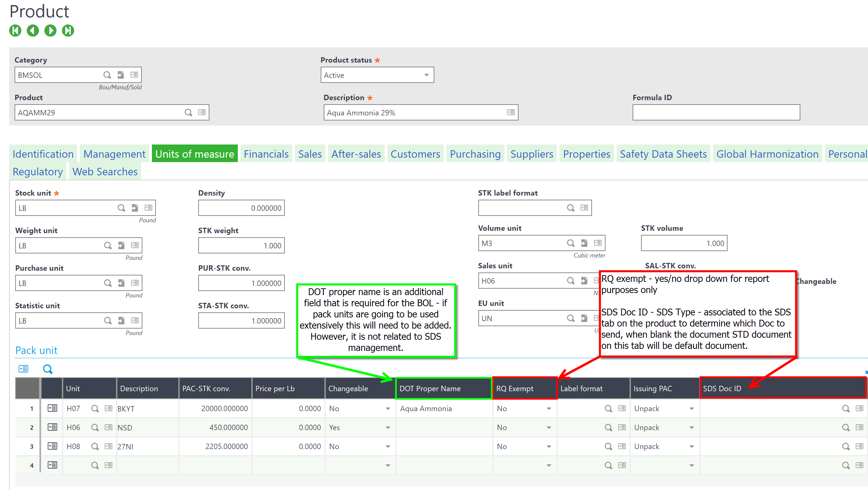Viewport: 868px width, 490px height.
Task: Click the Web Searches tab link
Action: click(x=105, y=172)
